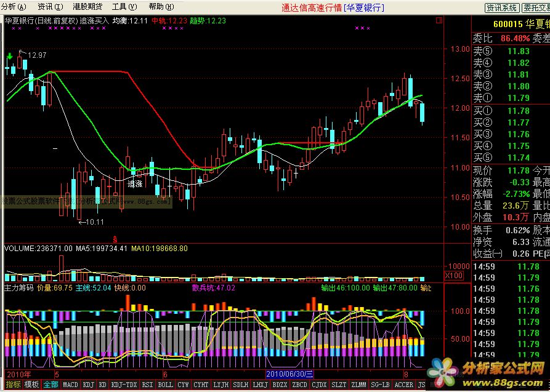Select the 全部 tab
The width and height of the screenshot is (550, 392).
pyautogui.click(x=51, y=385)
